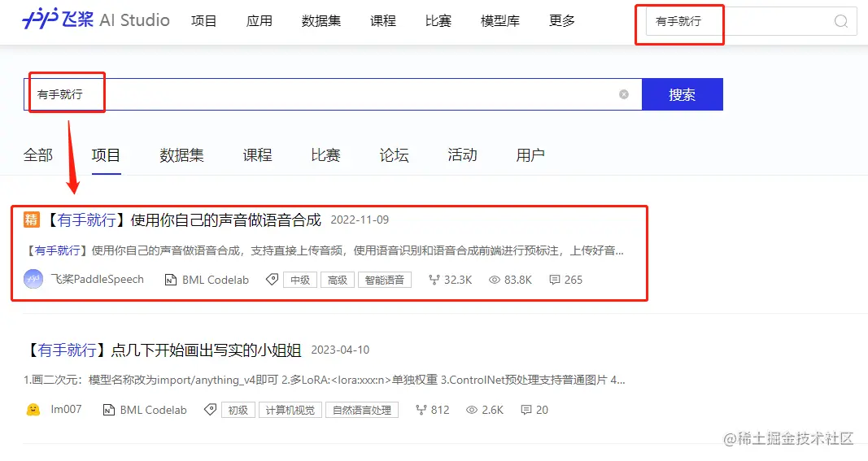Click the 中级 tag
The width and height of the screenshot is (868, 461).
coord(301,280)
